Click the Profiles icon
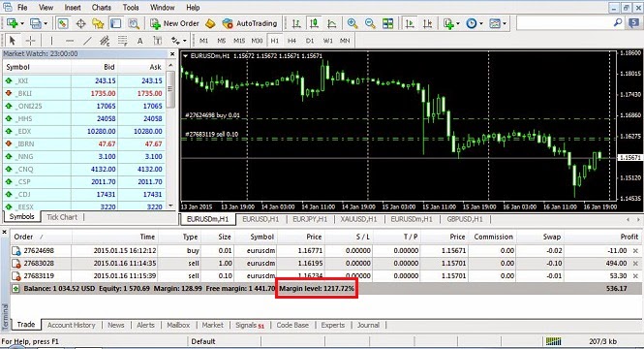Screen dimensions: 644x349 [x=36, y=24]
